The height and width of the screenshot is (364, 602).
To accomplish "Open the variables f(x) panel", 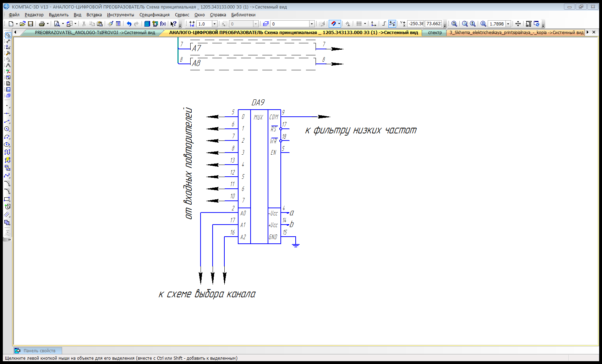I will coord(163,24).
